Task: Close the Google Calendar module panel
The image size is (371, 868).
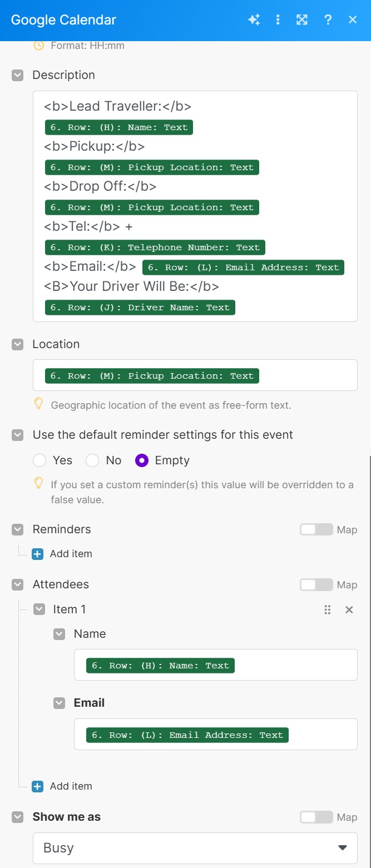Action: (x=353, y=20)
